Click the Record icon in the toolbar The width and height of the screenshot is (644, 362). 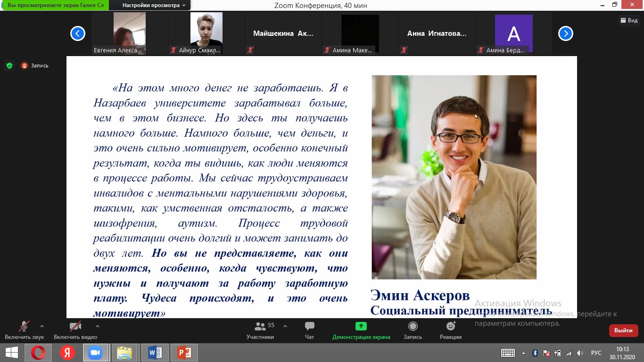point(413,326)
